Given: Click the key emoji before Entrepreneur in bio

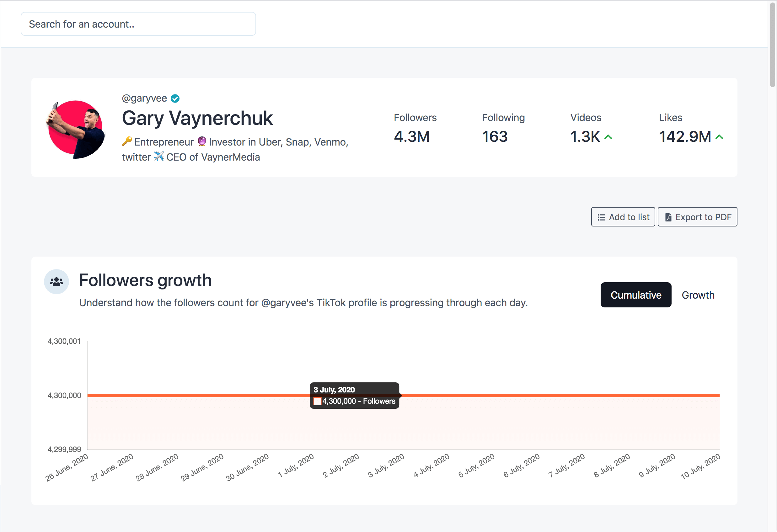Looking at the screenshot, I should coord(127,142).
